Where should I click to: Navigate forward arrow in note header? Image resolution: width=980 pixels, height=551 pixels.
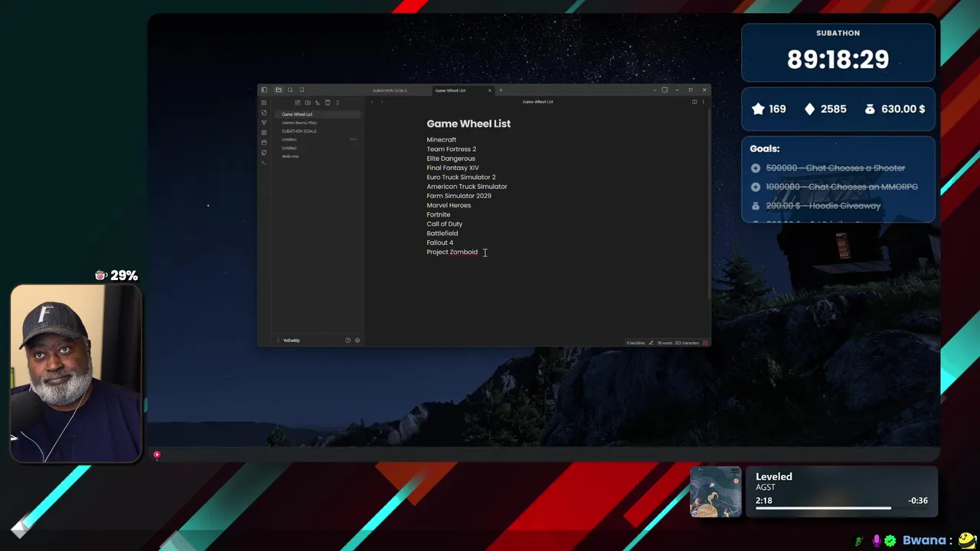coord(382,102)
